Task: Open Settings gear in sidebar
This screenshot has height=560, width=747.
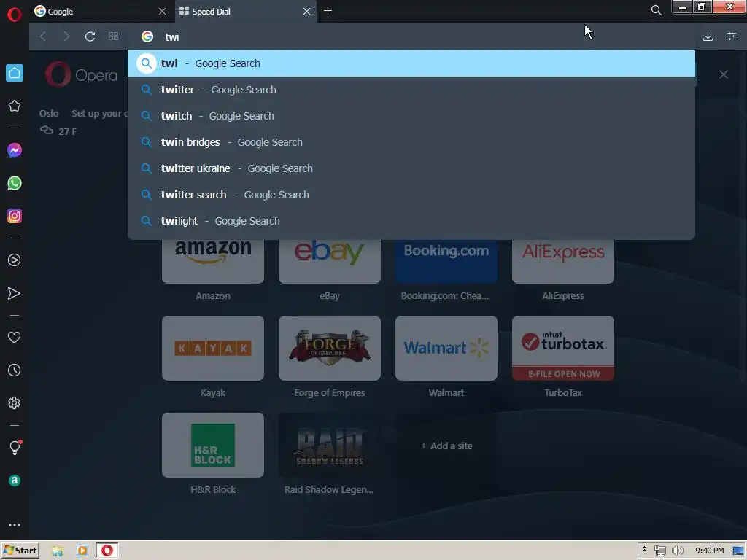Action: point(15,402)
